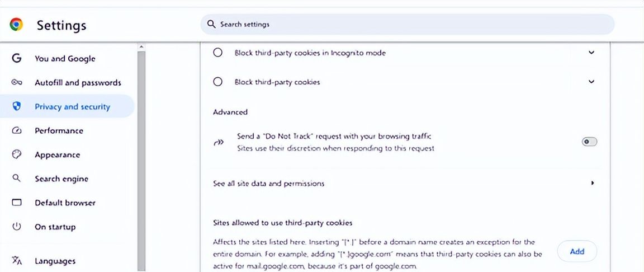This screenshot has width=644, height=272.
Task: Click the Privacy shield icon
Action: tap(17, 106)
